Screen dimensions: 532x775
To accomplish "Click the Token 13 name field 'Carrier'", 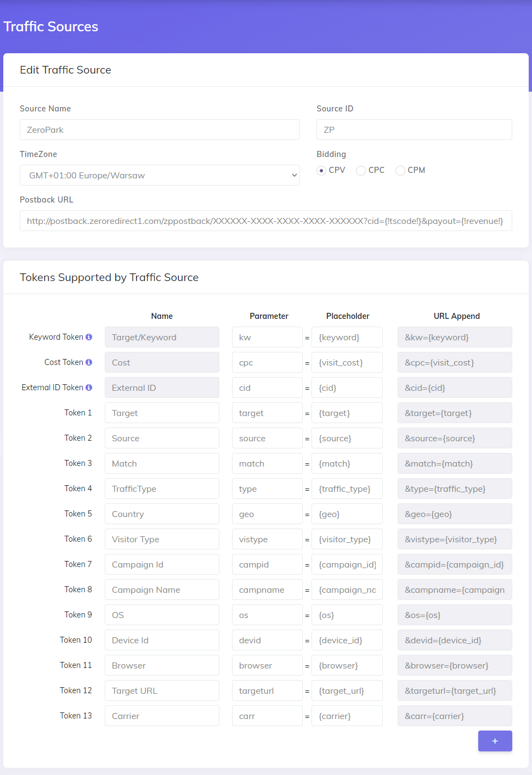I will pyautogui.click(x=162, y=716).
